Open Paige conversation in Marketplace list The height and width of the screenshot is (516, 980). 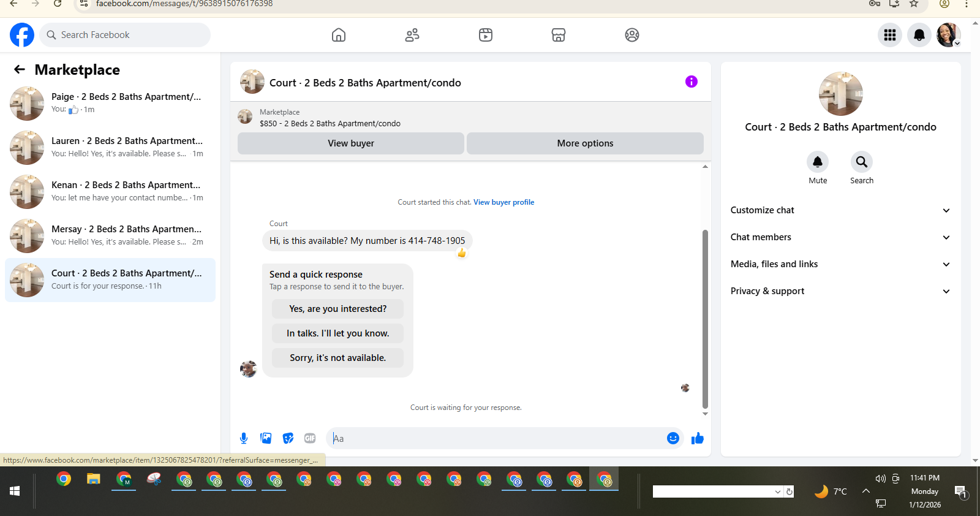point(110,104)
